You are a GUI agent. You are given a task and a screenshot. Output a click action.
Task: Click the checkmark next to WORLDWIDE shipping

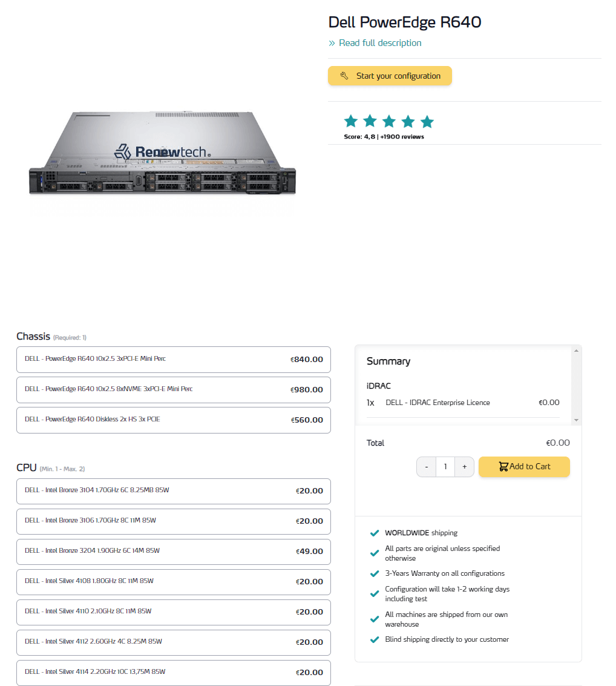(375, 533)
